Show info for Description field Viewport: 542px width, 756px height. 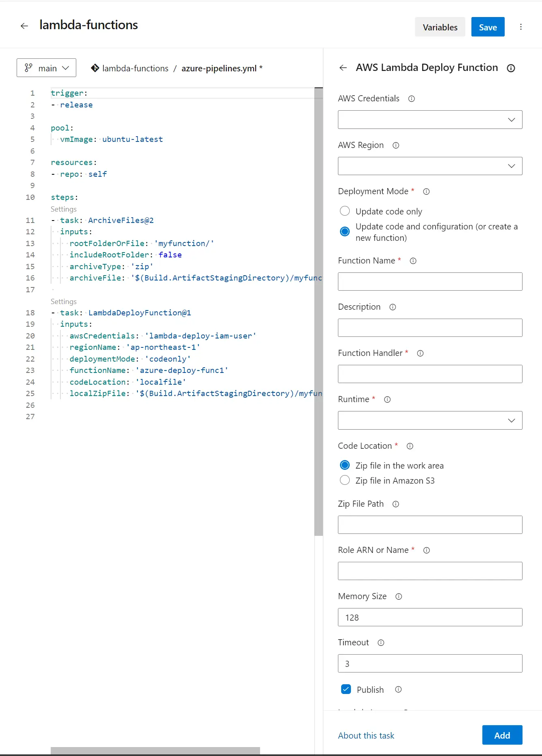393,307
